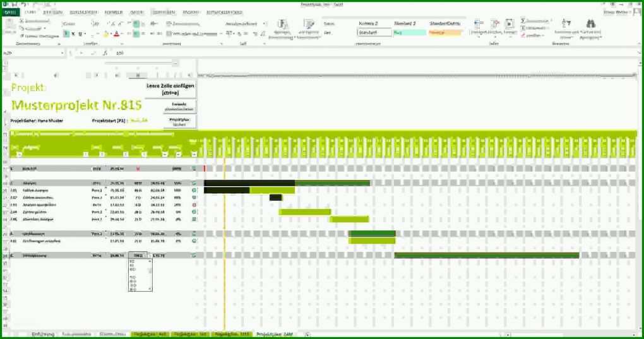Click the delete cells icon

(495, 24)
